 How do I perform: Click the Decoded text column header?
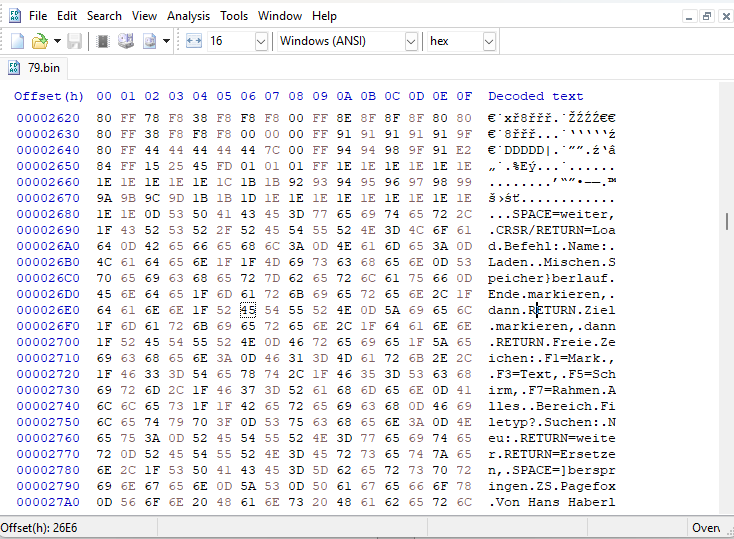(536, 96)
